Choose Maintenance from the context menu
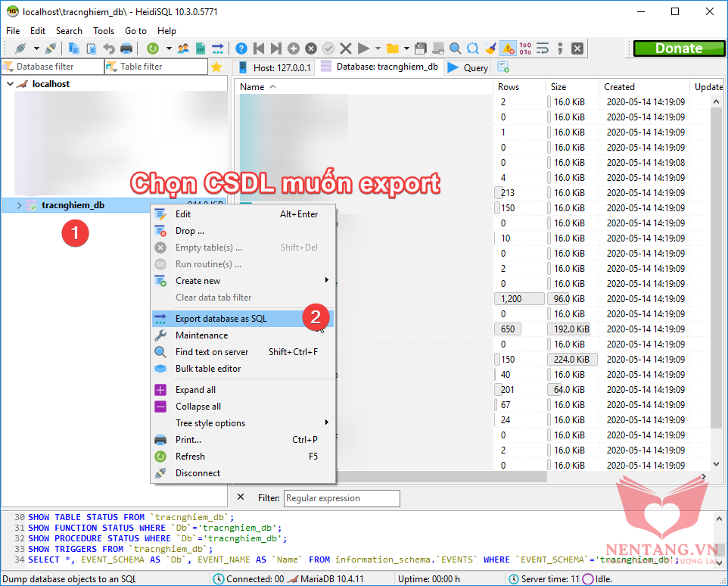728x586 pixels. pos(201,335)
